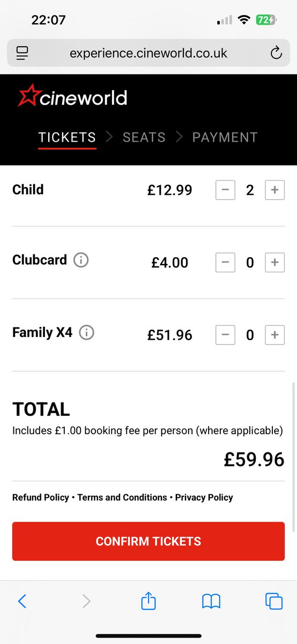The height and width of the screenshot is (644, 297).
Task: Open the Refund Policy link
Action: click(x=41, y=497)
